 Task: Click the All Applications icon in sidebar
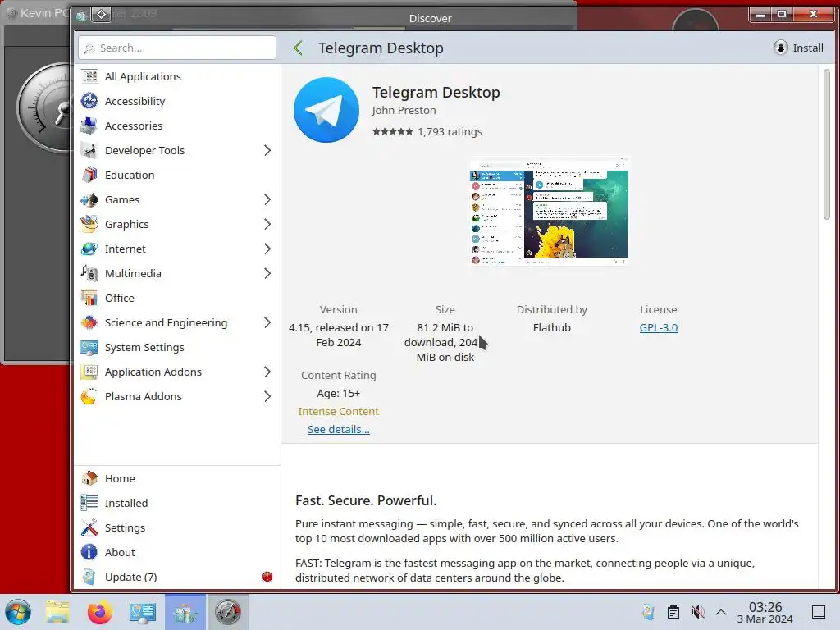(x=89, y=76)
